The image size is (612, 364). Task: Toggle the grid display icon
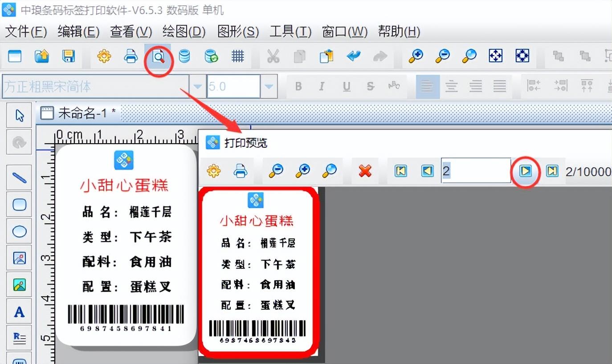point(238,56)
